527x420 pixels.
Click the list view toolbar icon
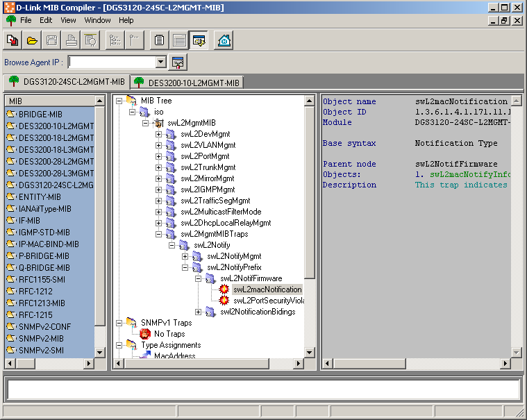[179, 41]
